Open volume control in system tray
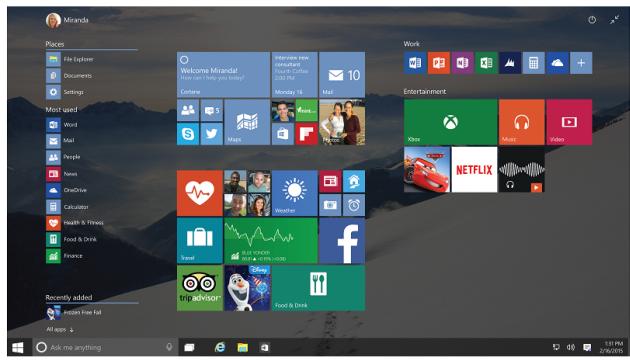The height and width of the screenshot is (361, 630). coord(571,347)
